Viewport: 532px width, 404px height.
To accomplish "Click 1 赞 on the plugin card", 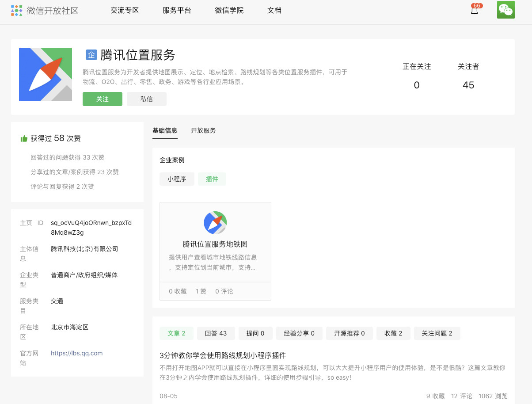I will tap(201, 291).
